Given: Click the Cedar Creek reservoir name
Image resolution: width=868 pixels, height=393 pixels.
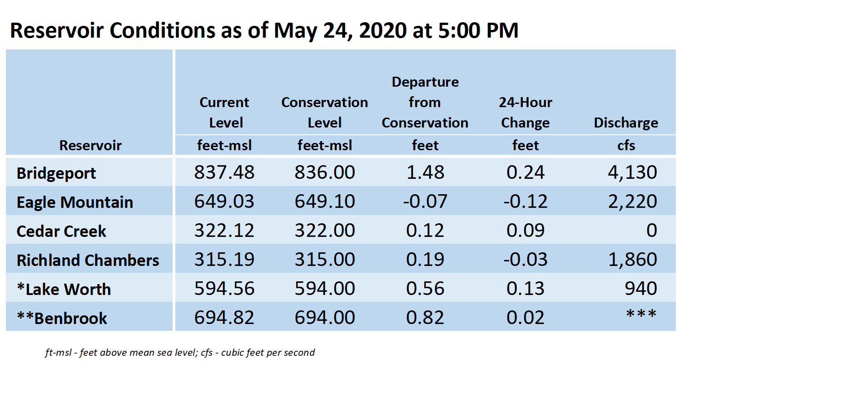Looking at the screenshot, I should tap(61, 231).
